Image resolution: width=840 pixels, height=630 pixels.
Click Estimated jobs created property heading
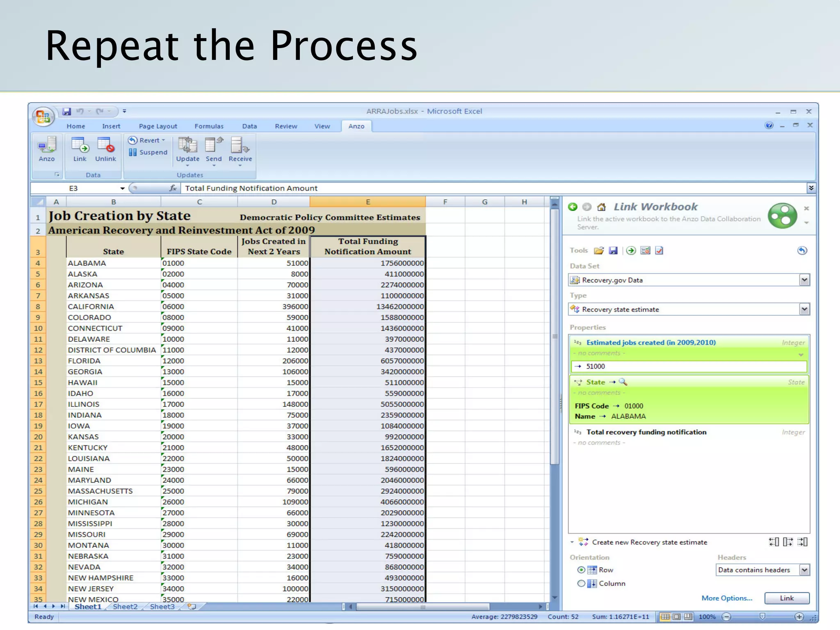[651, 342]
